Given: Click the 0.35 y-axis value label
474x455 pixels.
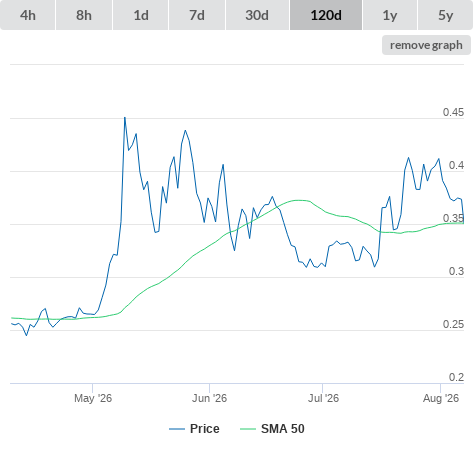Looking at the screenshot, I should tap(453, 218).
